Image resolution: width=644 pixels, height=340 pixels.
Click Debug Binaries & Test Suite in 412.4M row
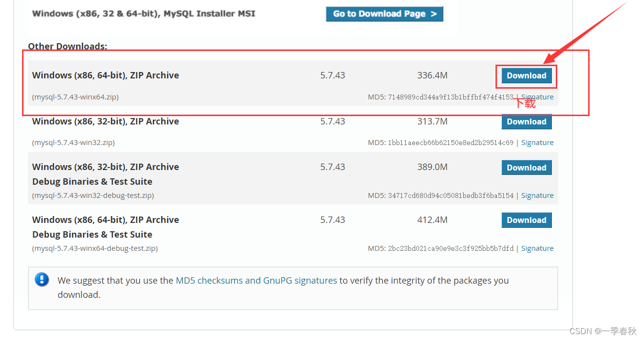coord(92,235)
